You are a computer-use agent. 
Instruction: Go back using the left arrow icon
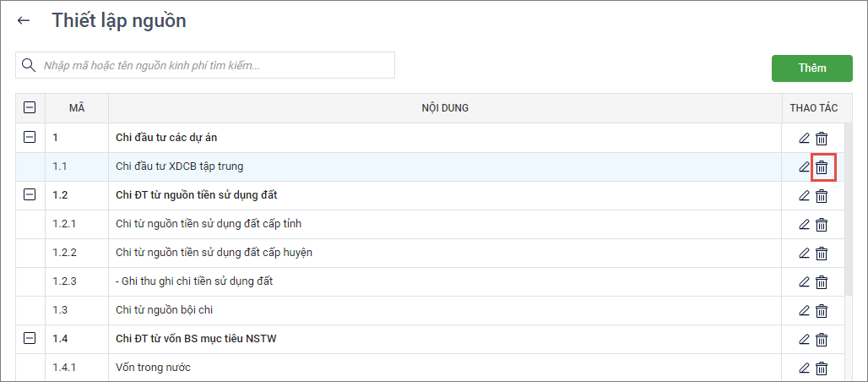(24, 21)
